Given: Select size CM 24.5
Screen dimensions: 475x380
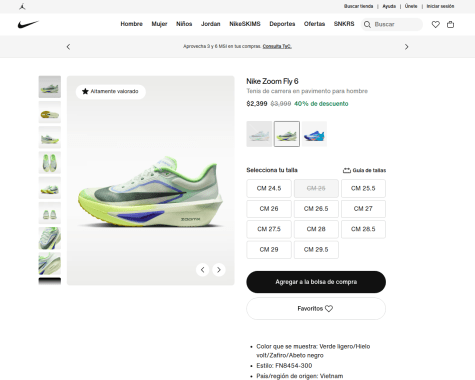Looking at the screenshot, I should pyautogui.click(x=269, y=188).
